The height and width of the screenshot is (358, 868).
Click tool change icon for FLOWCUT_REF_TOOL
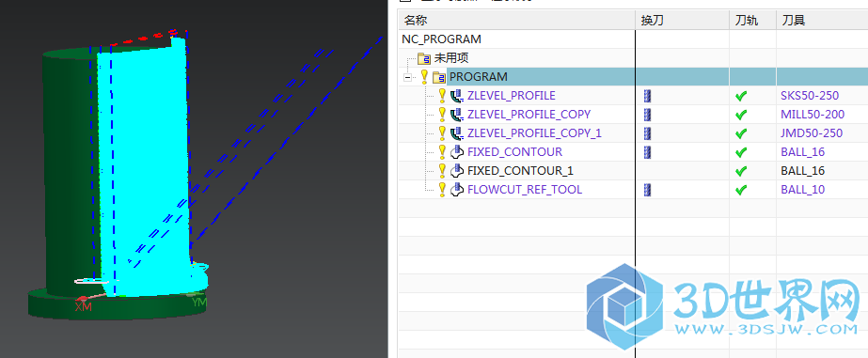(x=648, y=190)
